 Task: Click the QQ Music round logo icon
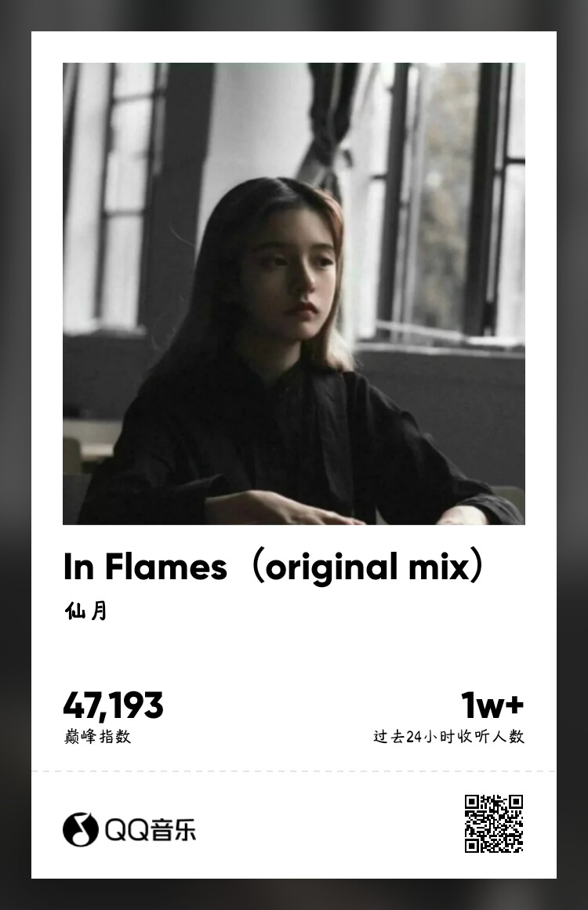pyautogui.click(x=80, y=829)
